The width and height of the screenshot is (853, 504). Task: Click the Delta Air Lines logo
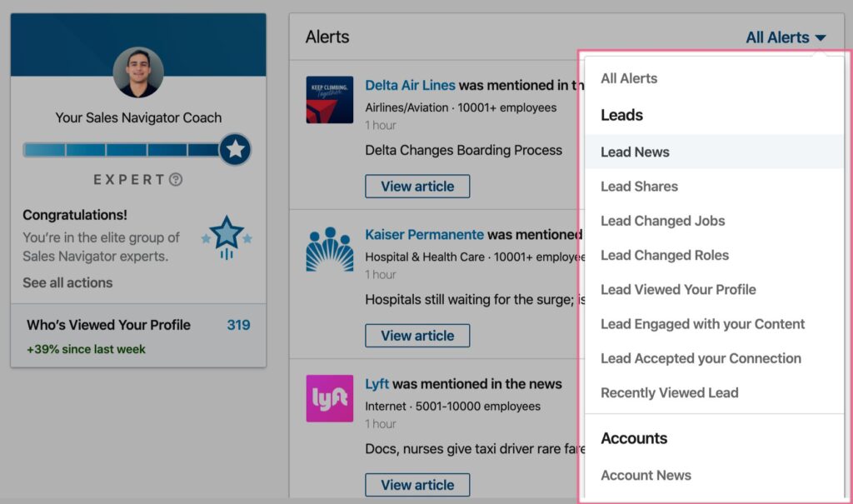[329, 100]
